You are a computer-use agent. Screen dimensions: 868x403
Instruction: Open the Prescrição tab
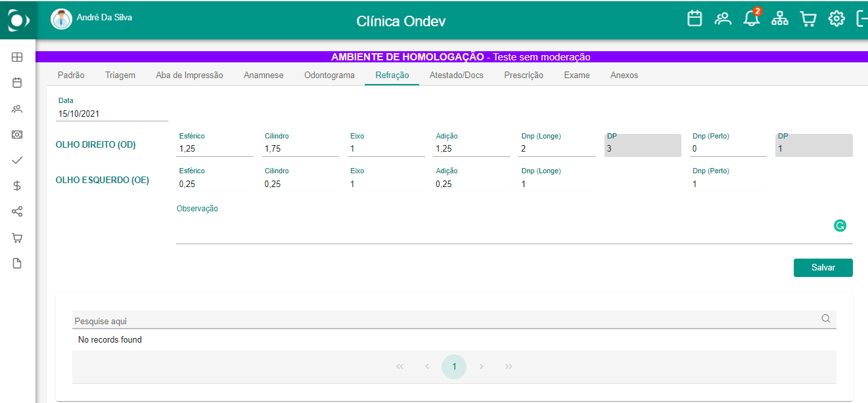pos(524,75)
